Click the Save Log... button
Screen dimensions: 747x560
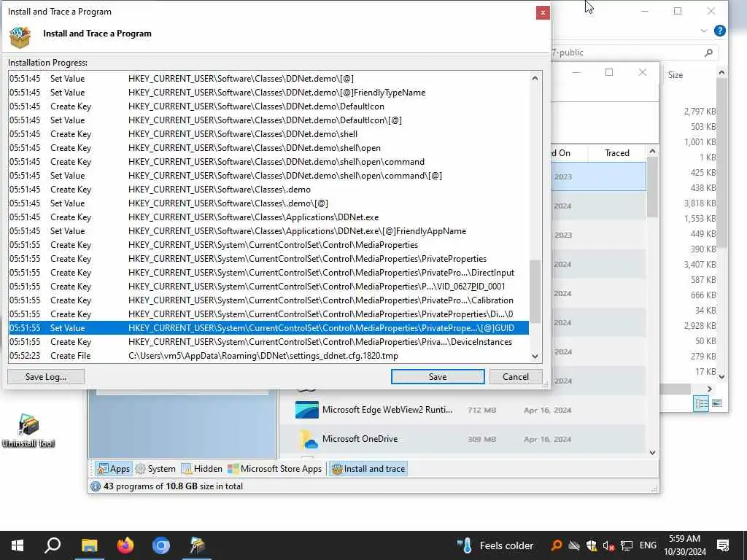[x=46, y=377]
